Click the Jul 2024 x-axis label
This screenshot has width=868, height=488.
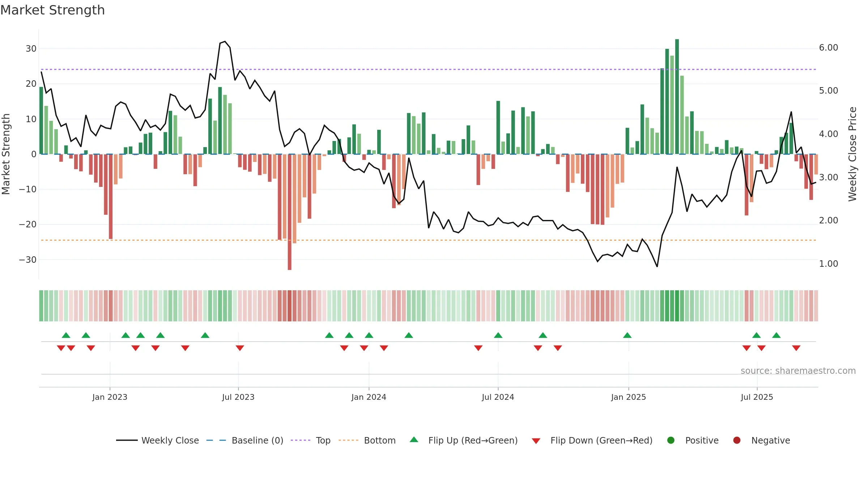(498, 397)
